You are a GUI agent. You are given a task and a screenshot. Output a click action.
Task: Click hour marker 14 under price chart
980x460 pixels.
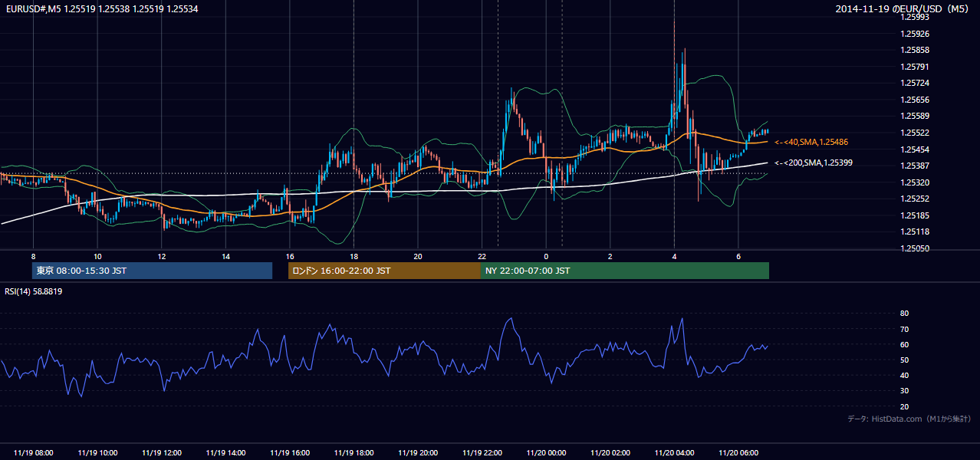point(225,256)
